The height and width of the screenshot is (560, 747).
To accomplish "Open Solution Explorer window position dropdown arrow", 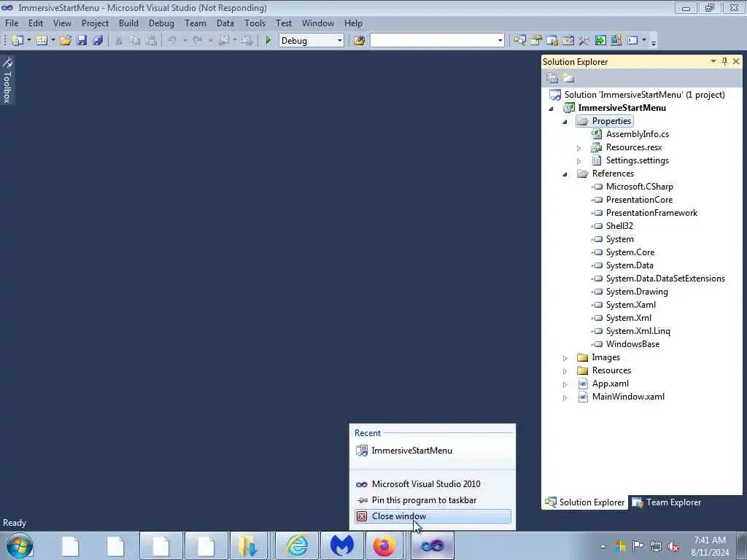I will click(713, 61).
